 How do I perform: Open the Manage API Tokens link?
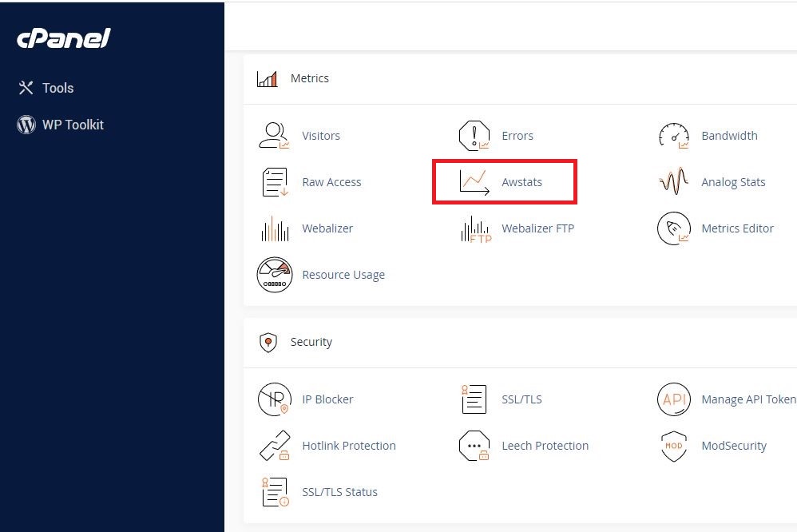coord(749,399)
